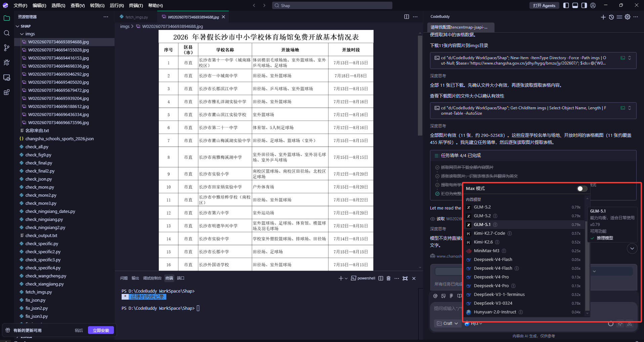Screen dimensions: 644x342
Task: Open the Hy3 model selector
Action: click(474, 324)
